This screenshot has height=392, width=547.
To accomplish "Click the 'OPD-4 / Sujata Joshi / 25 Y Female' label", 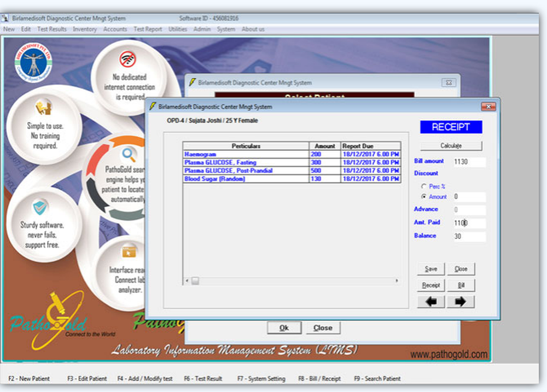I will coord(212,121).
